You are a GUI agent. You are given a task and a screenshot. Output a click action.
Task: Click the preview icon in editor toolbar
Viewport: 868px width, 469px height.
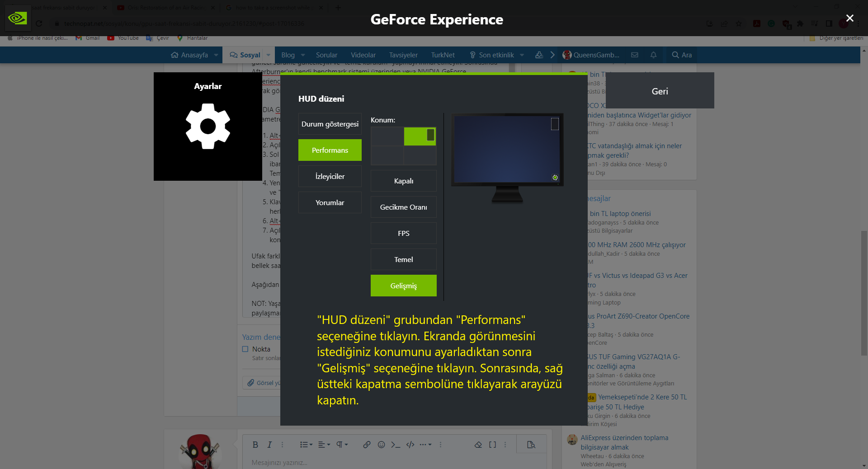[531, 445]
